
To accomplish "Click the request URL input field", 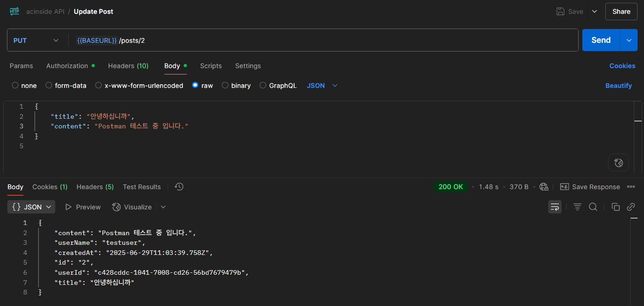I will [x=322, y=40].
